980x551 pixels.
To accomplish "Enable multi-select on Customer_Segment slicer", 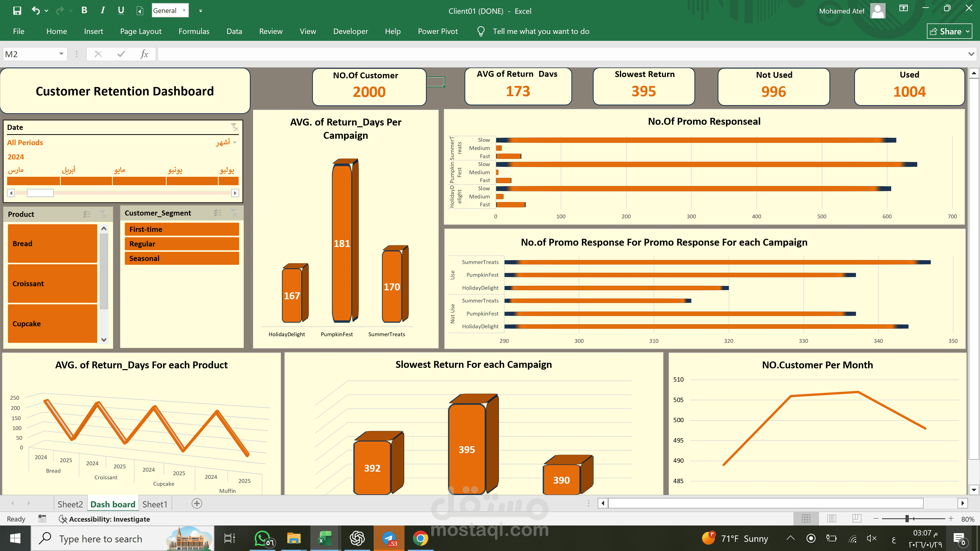I will click(x=218, y=212).
